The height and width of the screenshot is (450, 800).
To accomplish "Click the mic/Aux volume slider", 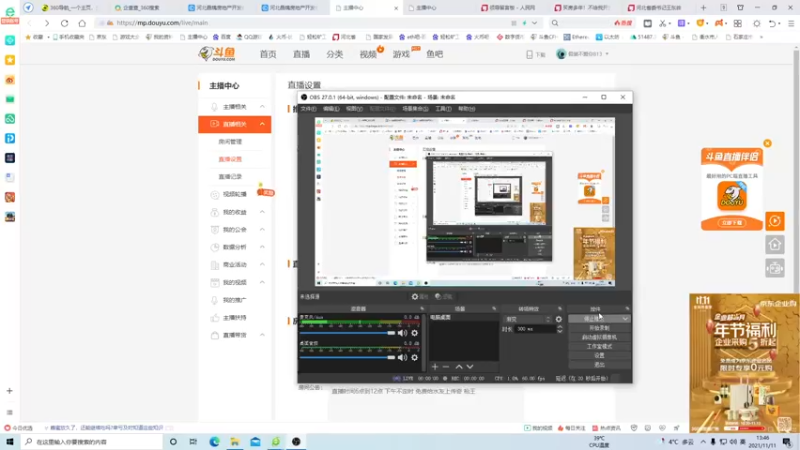I will [347, 333].
